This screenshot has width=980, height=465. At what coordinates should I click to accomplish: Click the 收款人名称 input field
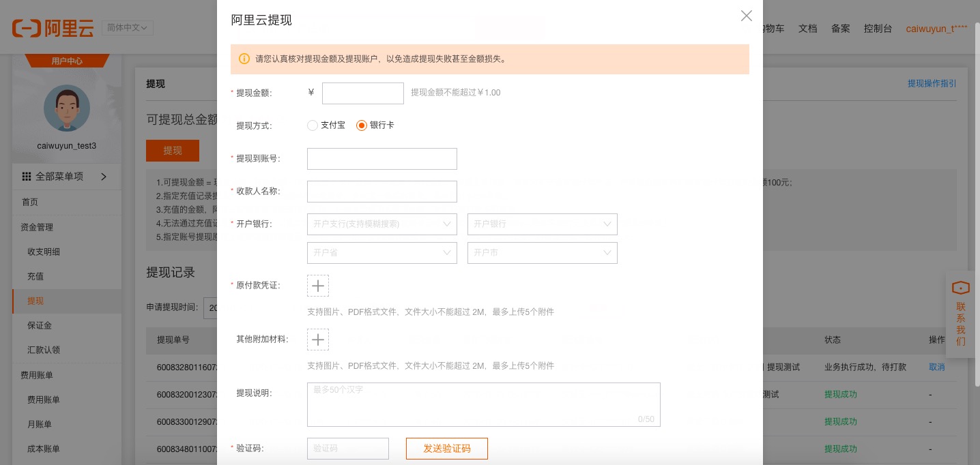(382, 192)
